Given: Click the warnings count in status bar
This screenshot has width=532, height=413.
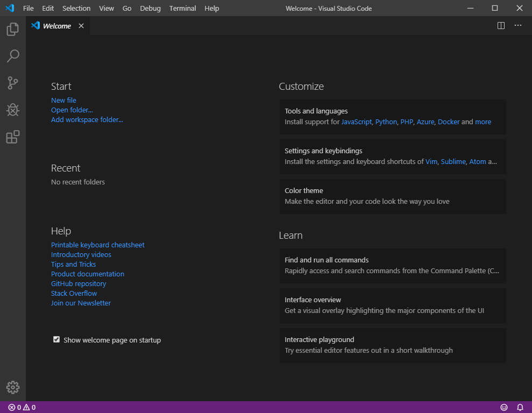Looking at the screenshot, I should (29, 407).
